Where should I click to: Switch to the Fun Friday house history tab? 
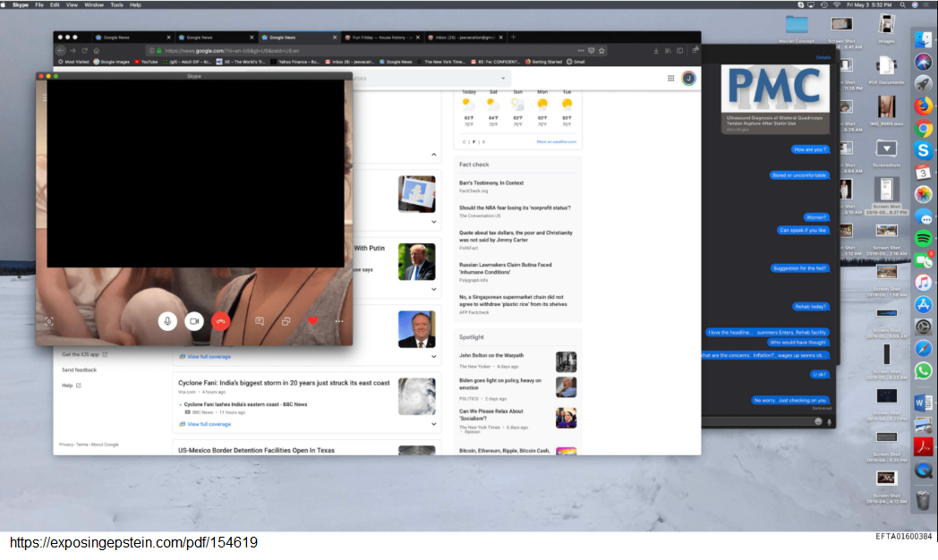(382, 37)
